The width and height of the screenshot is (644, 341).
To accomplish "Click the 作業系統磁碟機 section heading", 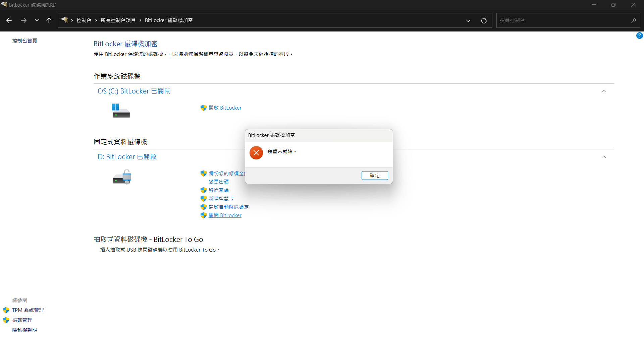I will tap(117, 76).
